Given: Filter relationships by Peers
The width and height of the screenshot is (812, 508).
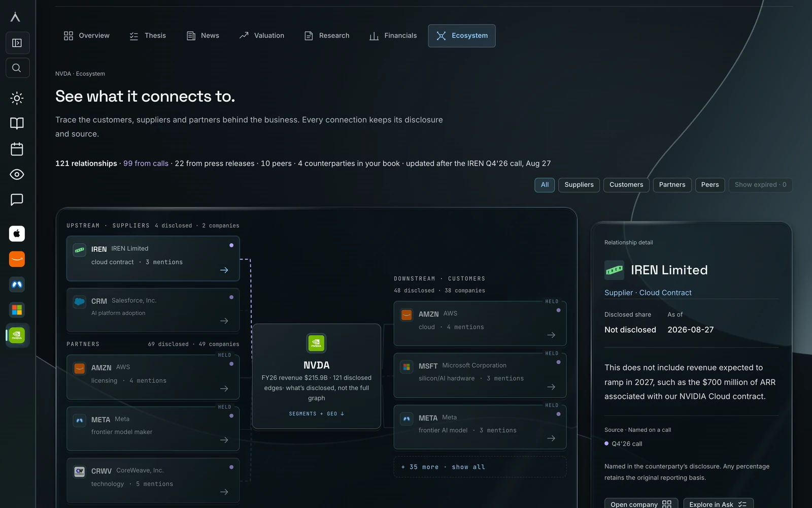Looking at the screenshot, I should tap(710, 185).
